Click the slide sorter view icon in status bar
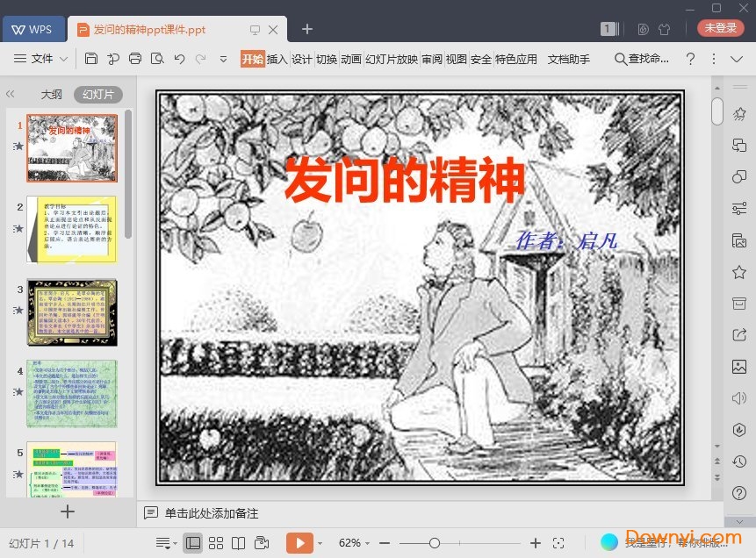The width and height of the screenshot is (756, 558). (x=216, y=542)
